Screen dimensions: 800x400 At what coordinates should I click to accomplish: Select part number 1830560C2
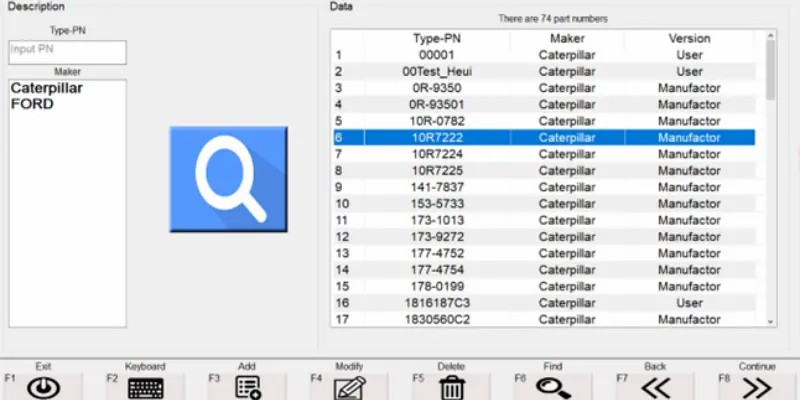(x=544, y=319)
